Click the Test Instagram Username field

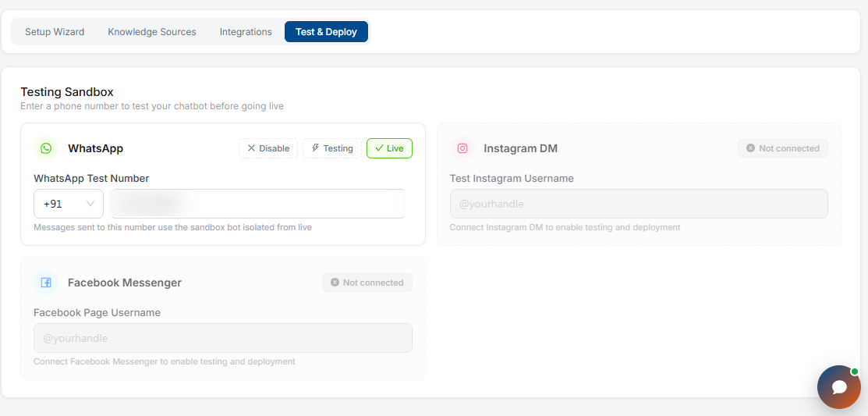[639, 204]
